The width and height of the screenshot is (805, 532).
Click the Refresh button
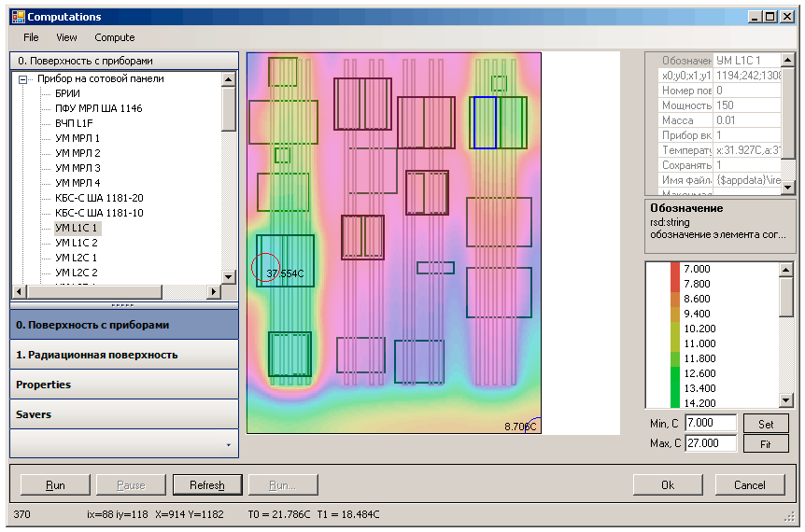[x=206, y=485]
